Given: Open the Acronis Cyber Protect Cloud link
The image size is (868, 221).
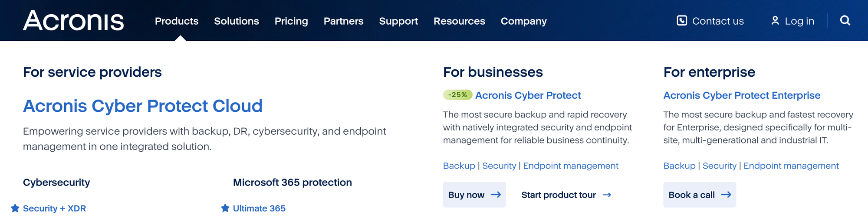Looking at the screenshot, I should (x=143, y=106).
